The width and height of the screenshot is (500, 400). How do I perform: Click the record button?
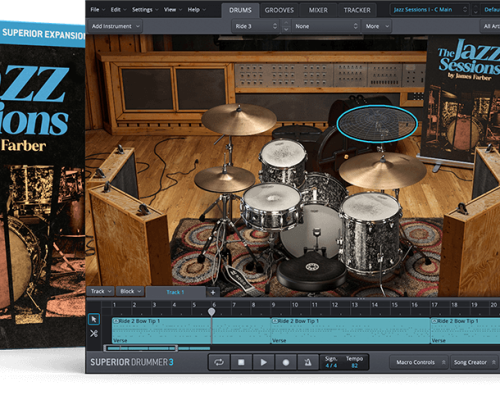click(286, 362)
